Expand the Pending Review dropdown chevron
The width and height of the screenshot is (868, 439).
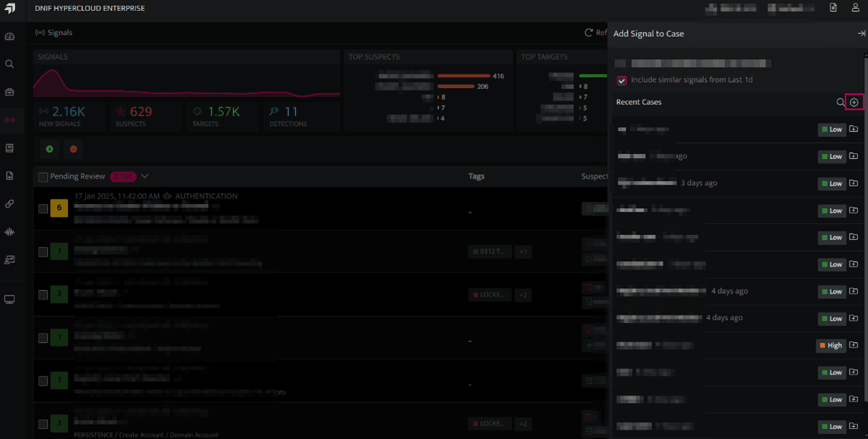click(x=145, y=176)
